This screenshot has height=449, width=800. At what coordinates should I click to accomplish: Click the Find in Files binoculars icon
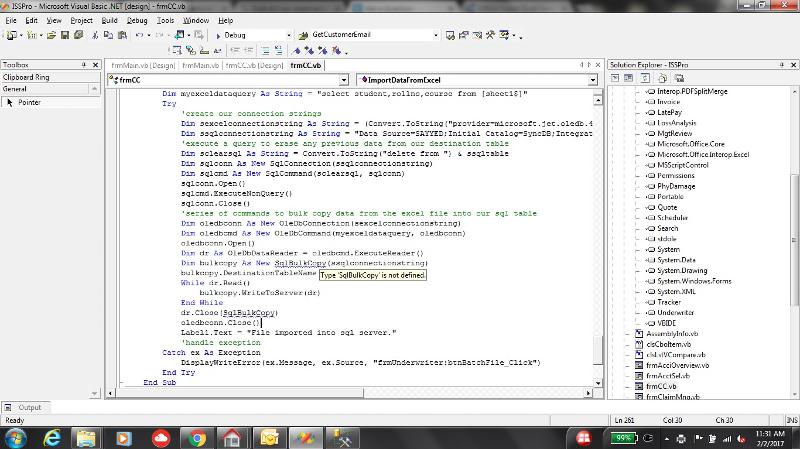click(303, 35)
